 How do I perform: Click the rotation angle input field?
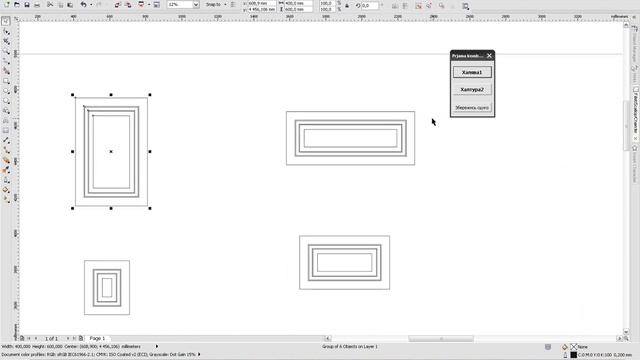(x=370, y=6)
